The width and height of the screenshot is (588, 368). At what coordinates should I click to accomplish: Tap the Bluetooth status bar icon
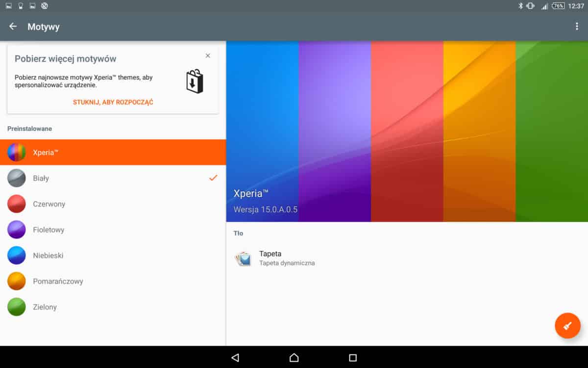pyautogui.click(x=520, y=6)
